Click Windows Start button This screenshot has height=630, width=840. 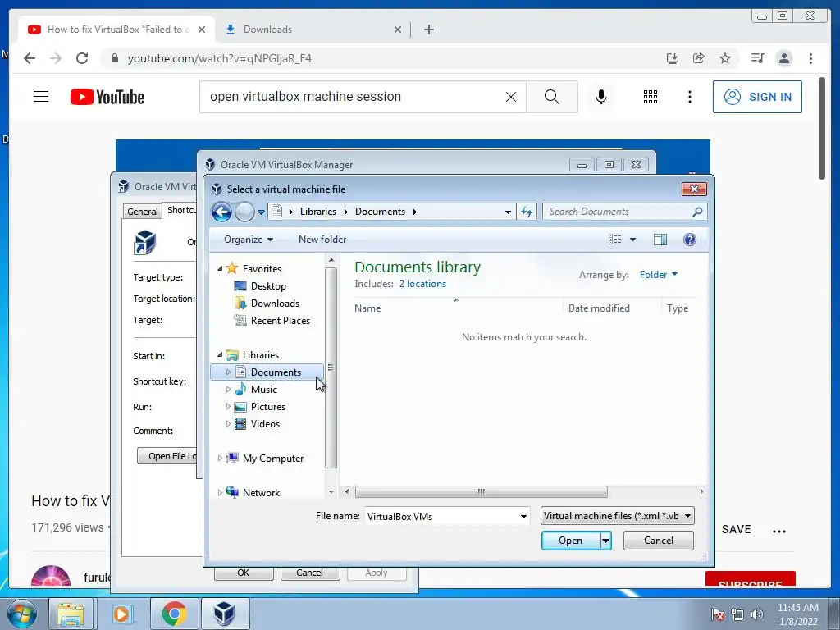coord(21,614)
